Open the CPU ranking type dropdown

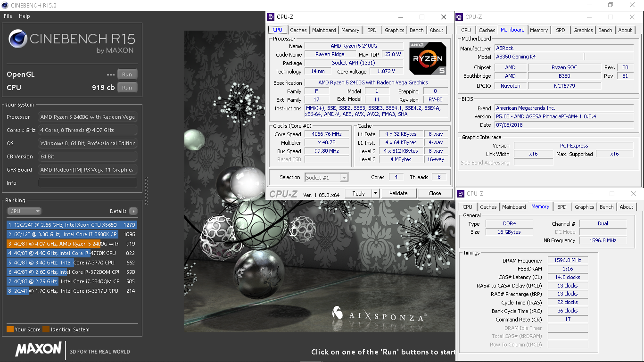pyautogui.click(x=25, y=211)
